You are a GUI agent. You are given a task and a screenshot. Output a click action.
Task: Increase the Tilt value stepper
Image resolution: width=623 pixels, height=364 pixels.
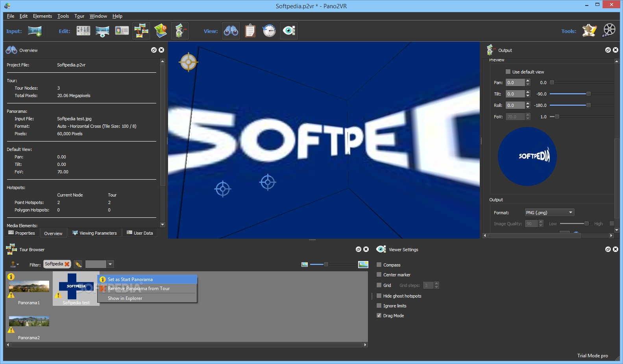pos(528,92)
